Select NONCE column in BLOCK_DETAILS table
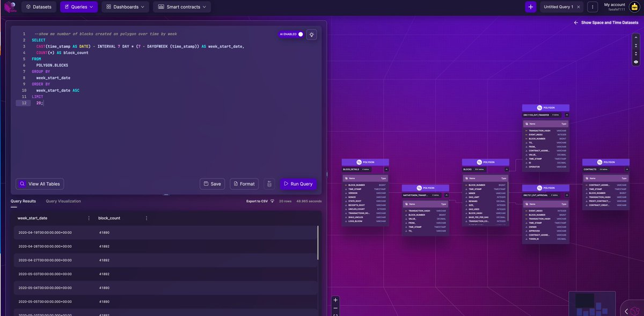Viewport: 644px width, 316px height. (x=365, y=198)
